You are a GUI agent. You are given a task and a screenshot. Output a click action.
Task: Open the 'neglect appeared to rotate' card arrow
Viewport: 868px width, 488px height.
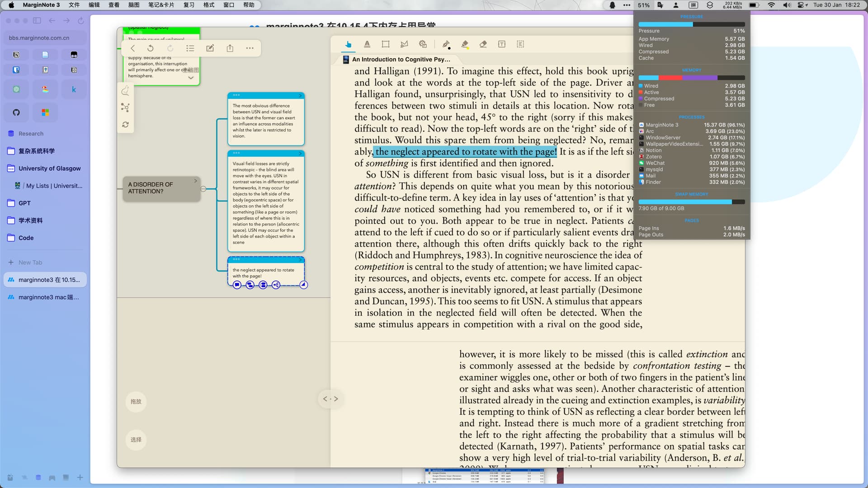(300, 260)
